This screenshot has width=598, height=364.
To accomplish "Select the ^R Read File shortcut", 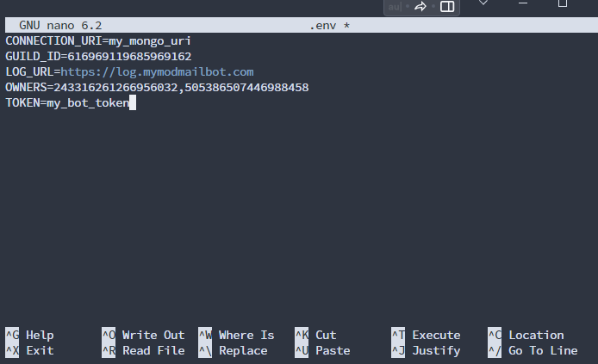I will click(143, 350).
